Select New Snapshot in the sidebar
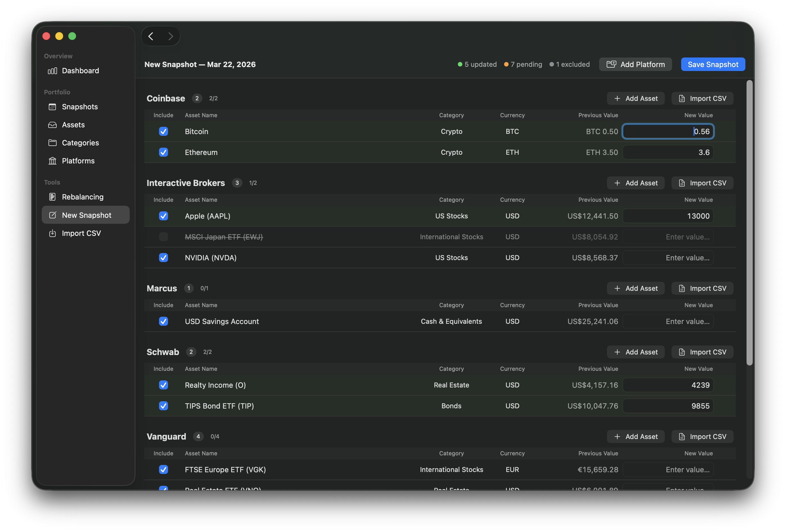 point(86,215)
